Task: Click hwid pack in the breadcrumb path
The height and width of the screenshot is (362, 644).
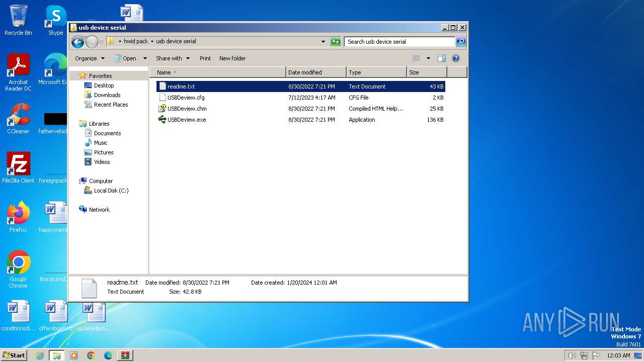Action: point(135,41)
